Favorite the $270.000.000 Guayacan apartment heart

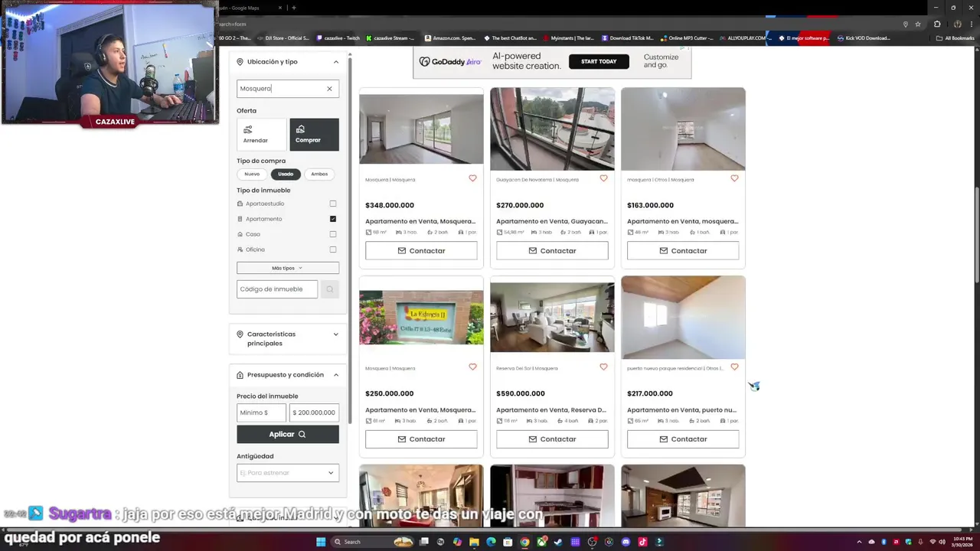tap(603, 178)
